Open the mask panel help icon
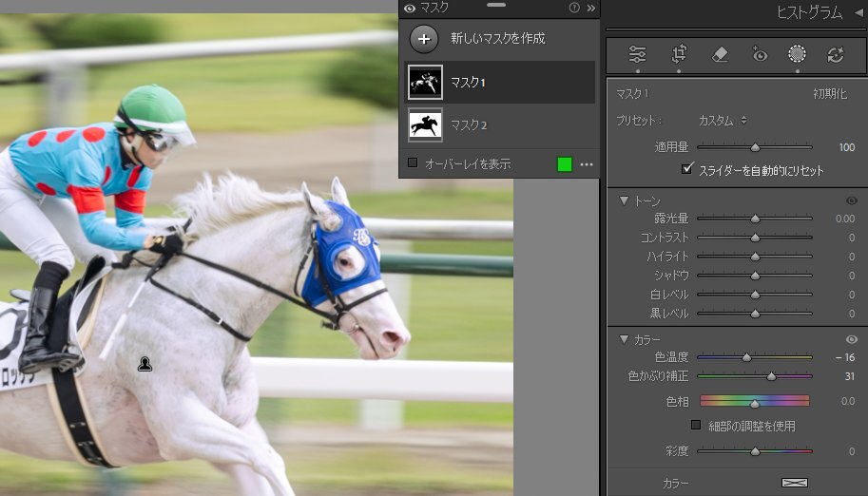The width and height of the screenshot is (868, 496). pyautogui.click(x=573, y=8)
